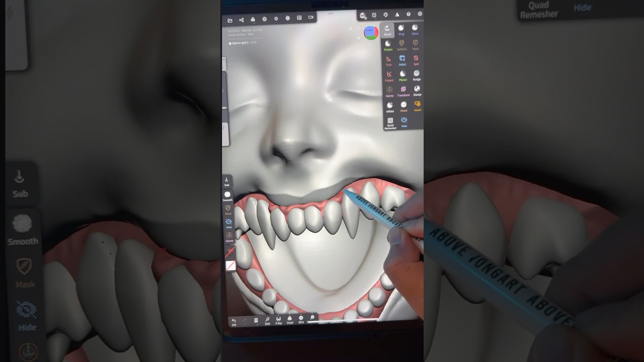Open the topology menu in top bar
Image resolution: width=644 pixels, height=362 pixels.
[x=253, y=20]
